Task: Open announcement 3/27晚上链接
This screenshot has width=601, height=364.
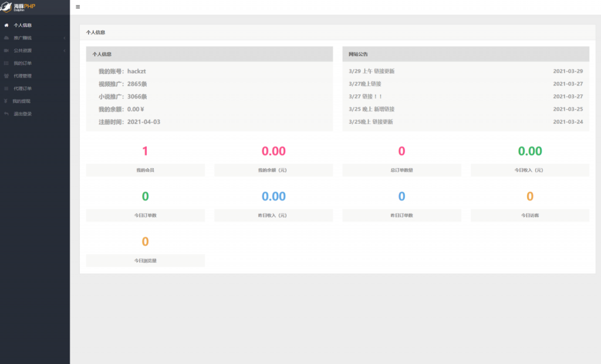Action: (364, 84)
